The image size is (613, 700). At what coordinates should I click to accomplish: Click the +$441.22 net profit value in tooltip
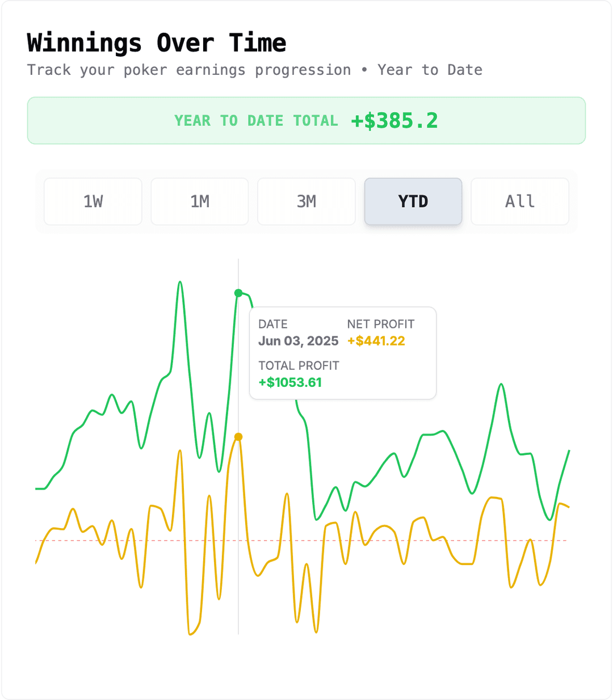click(x=376, y=341)
